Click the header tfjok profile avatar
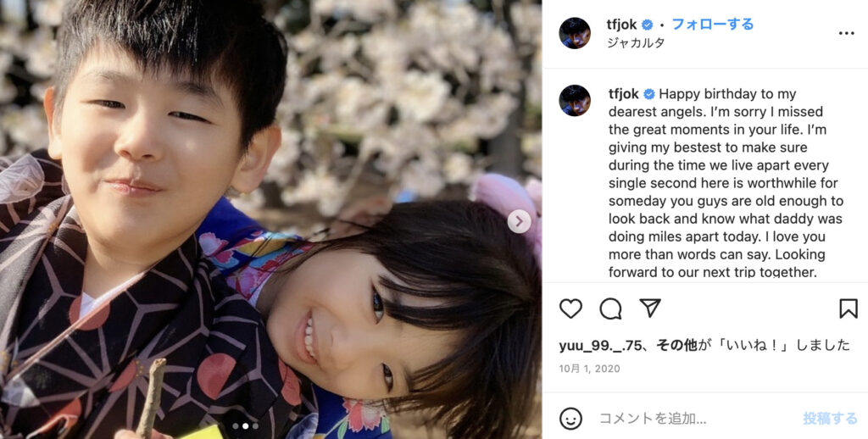The image size is (868, 439). (575, 33)
